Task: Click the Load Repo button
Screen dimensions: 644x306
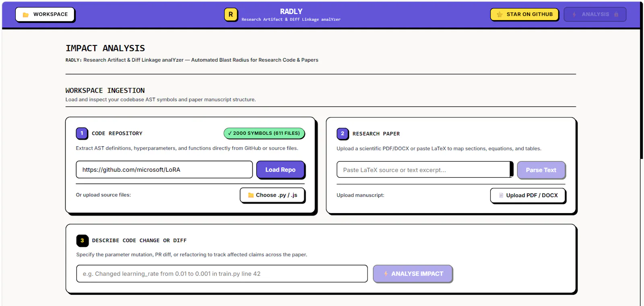Action: (x=280, y=170)
